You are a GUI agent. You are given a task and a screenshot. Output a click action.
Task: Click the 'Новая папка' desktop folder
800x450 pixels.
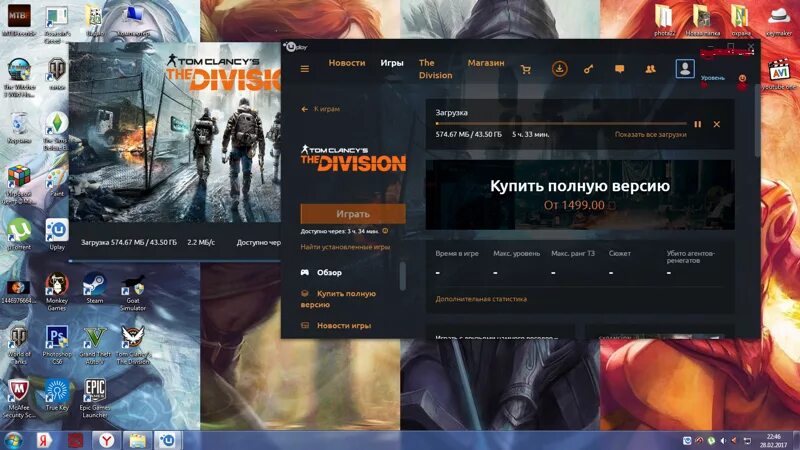point(703,20)
